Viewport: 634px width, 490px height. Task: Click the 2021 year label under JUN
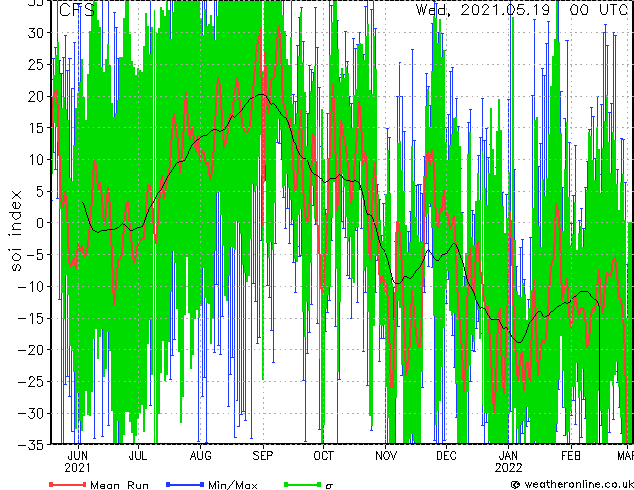[77, 468]
